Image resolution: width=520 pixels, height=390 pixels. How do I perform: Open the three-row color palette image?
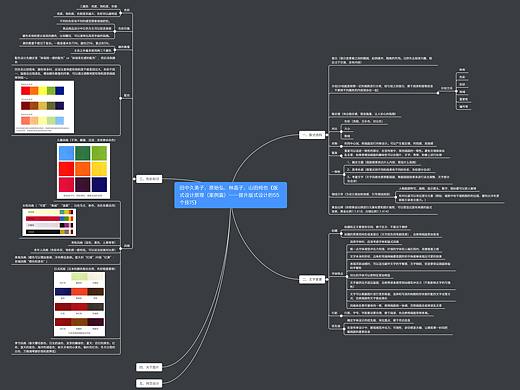click(44, 107)
